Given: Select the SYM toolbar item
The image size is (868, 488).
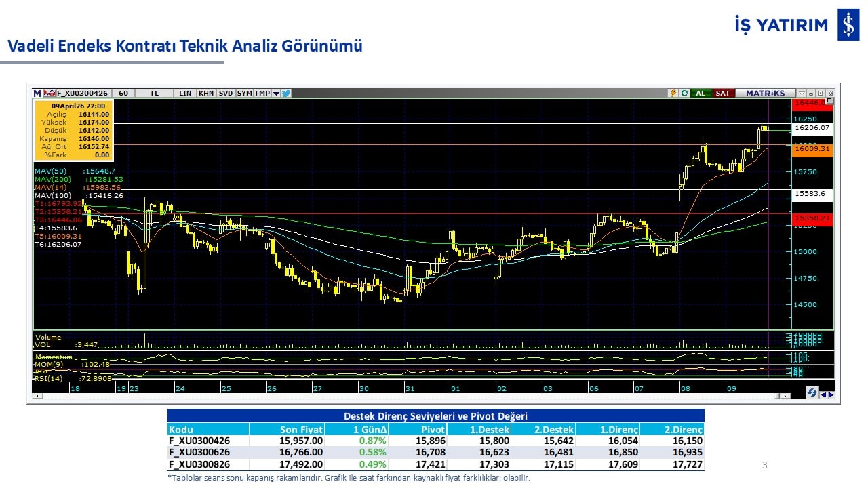Looking at the screenshot, I should pos(244,94).
